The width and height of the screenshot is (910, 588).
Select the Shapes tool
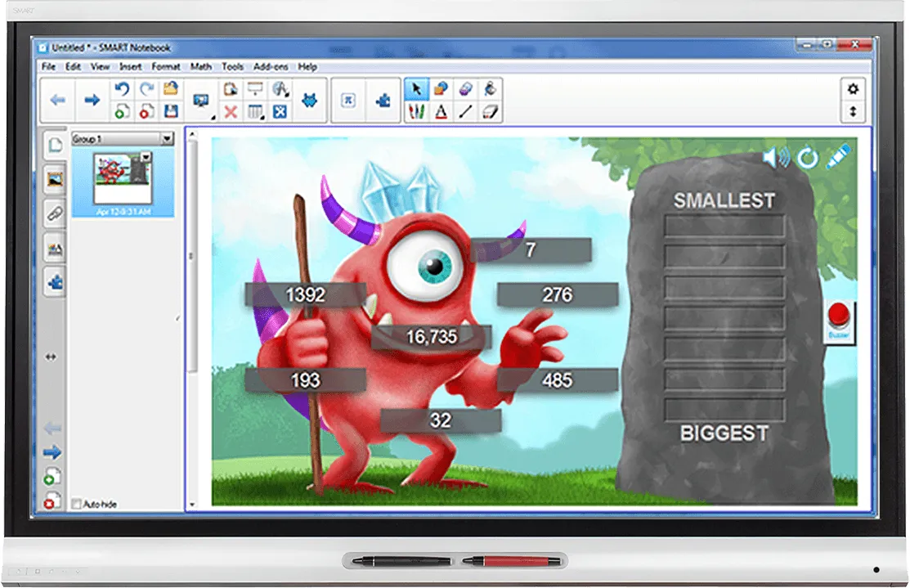(x=441, y=89)
